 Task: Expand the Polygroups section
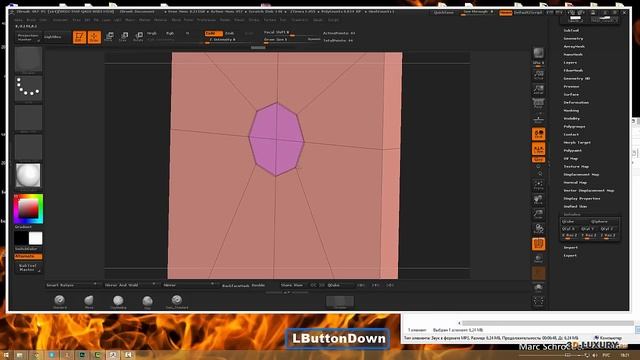[x=574, y=127]
